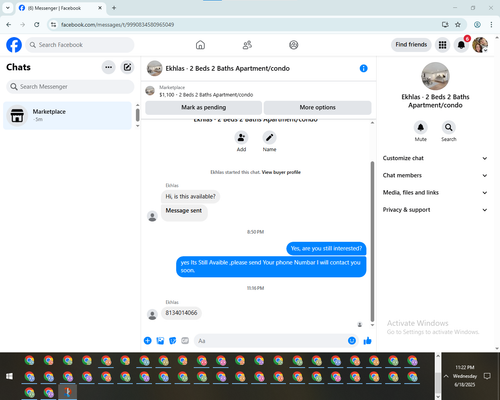Open the Facebook logo home link
Viewport: 500px width, 400px height.
pos(14,45)
